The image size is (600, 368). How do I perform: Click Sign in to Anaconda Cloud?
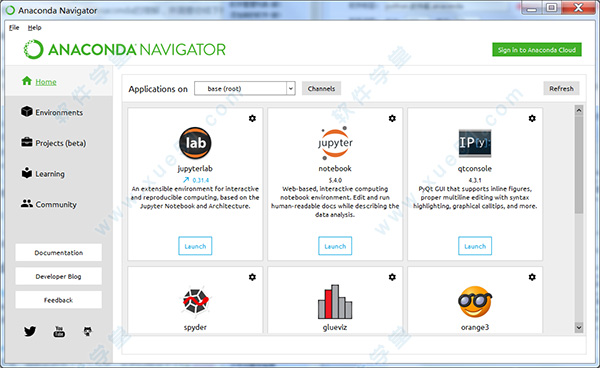tap(537, 50)
